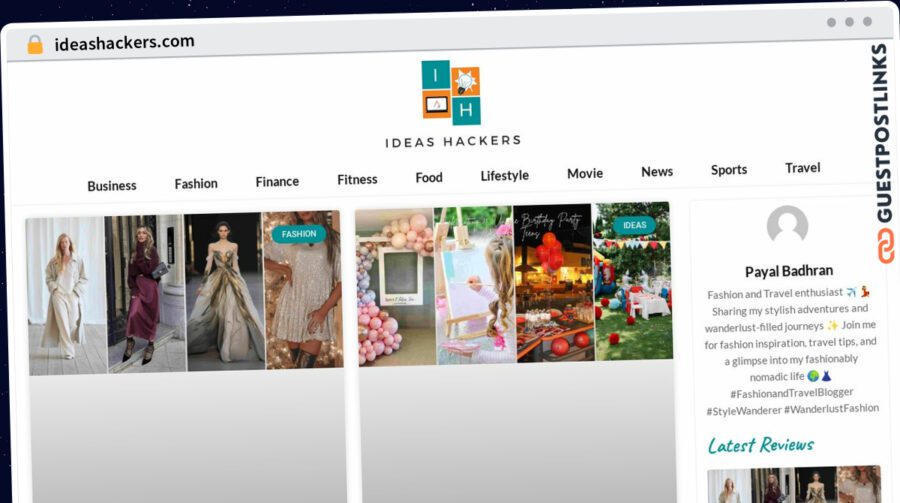Click the Latest Reviews heading
Image resolution: width=900 pixels, height=503 pixels.
[x=761, y=445]
